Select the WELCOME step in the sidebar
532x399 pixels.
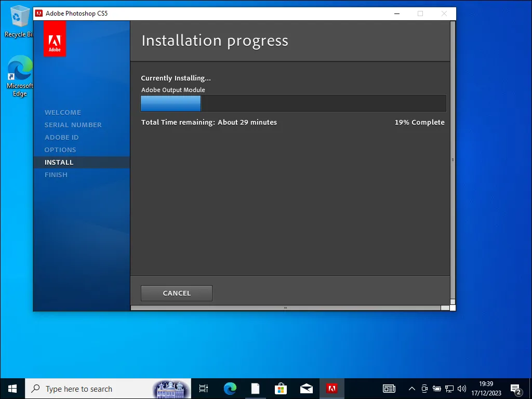tap(63, 112)
